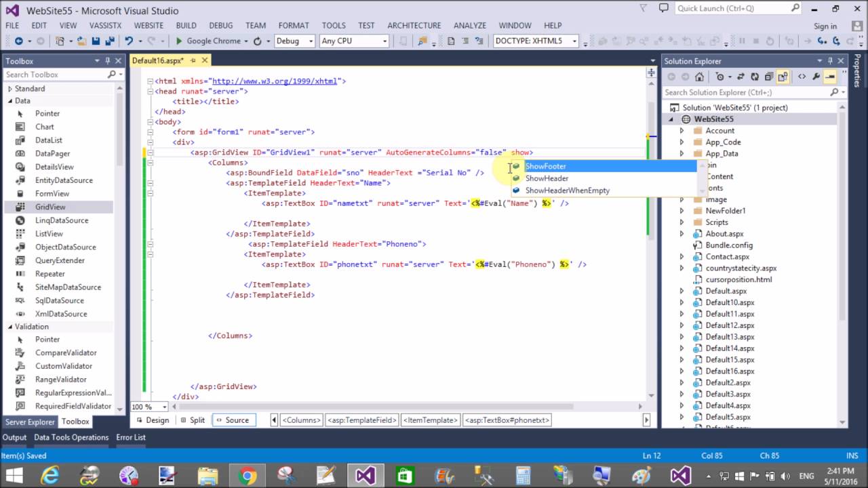Open the Debug configuration dropdown
This screenshot has width=868, height=488.
(311, 41)
